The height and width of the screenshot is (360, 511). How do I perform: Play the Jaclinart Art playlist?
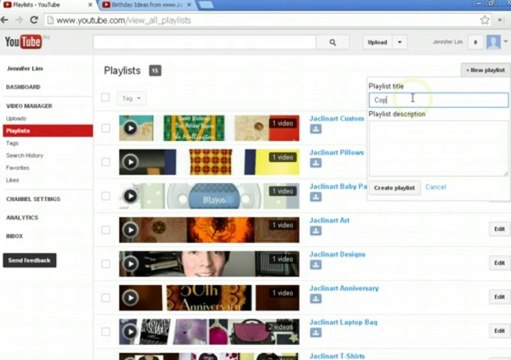pyautogui.click(x=130, y=230)
